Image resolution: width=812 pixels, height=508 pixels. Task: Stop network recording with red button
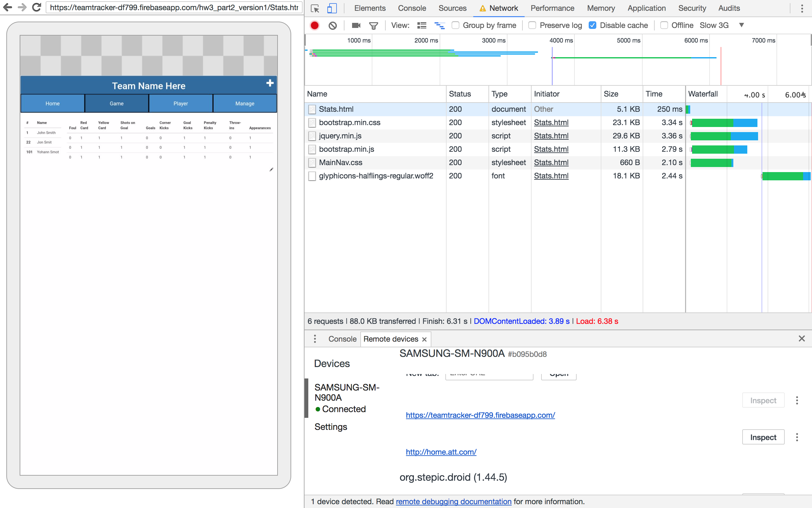[314, 25]
